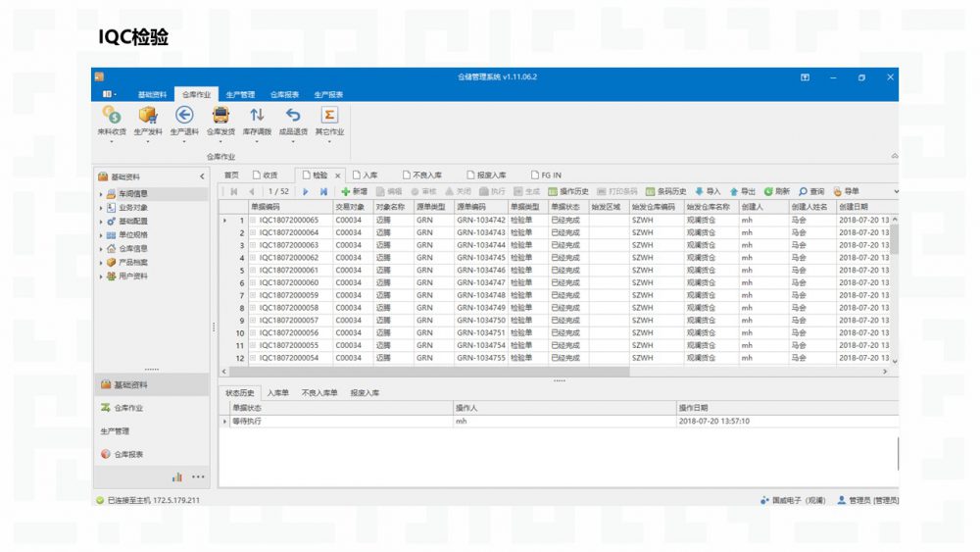The image size is (980, 552).
Task: Open the 首页 home tab
Action: click(231, 176)
